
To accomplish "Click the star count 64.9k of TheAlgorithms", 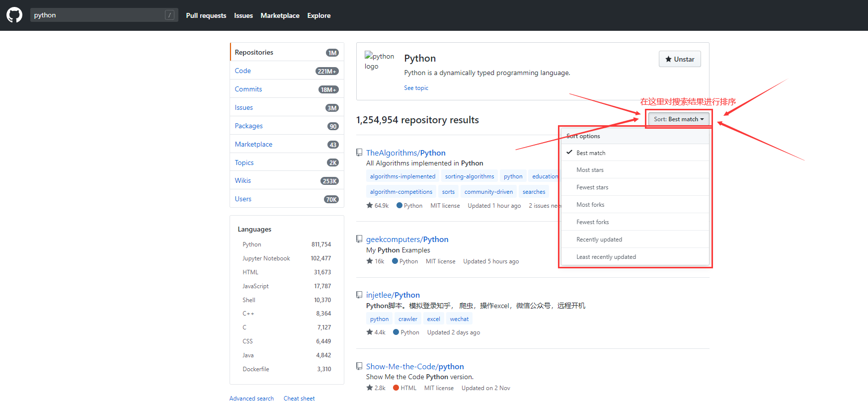I will click(x=378, y=206).
